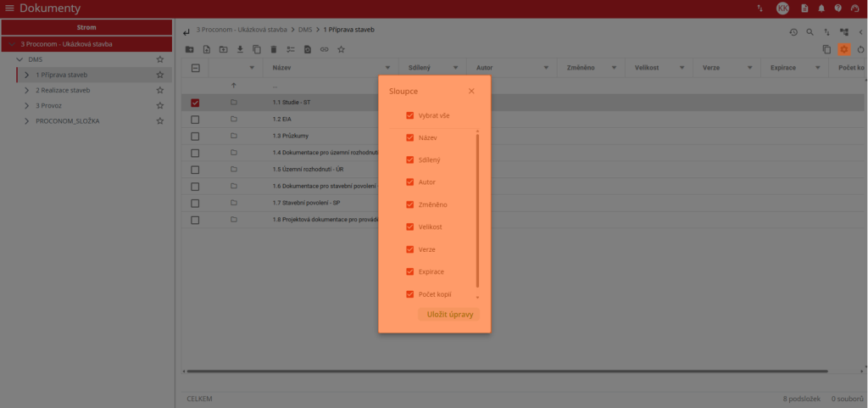Select the Strom tab
This screenshot has width=868, height=408.
pyautogui.click(x=86, y=27)
